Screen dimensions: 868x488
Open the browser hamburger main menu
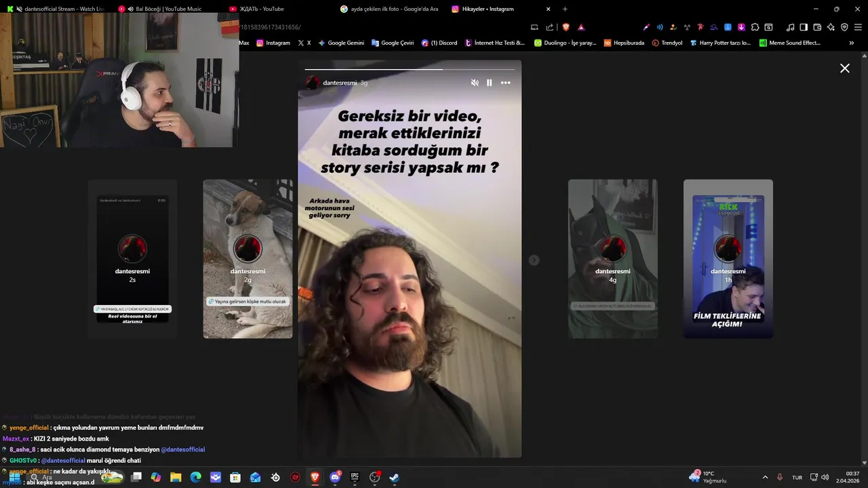coord(858,27)
